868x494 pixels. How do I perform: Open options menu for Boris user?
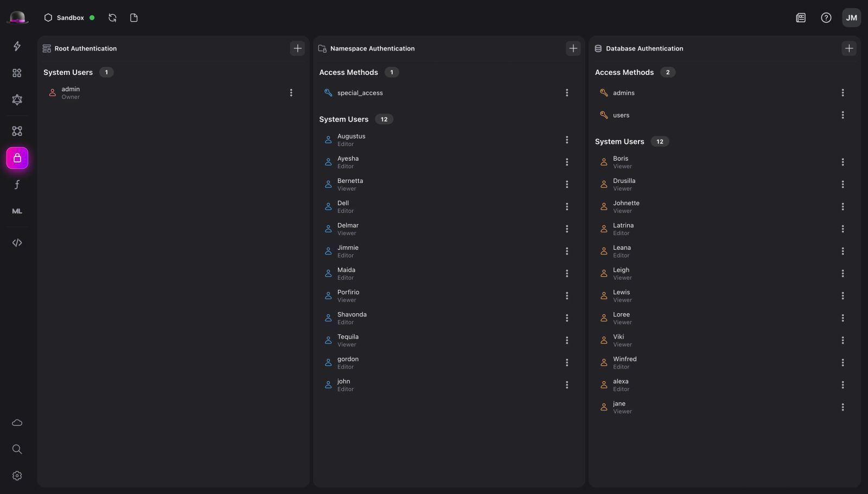843,162
